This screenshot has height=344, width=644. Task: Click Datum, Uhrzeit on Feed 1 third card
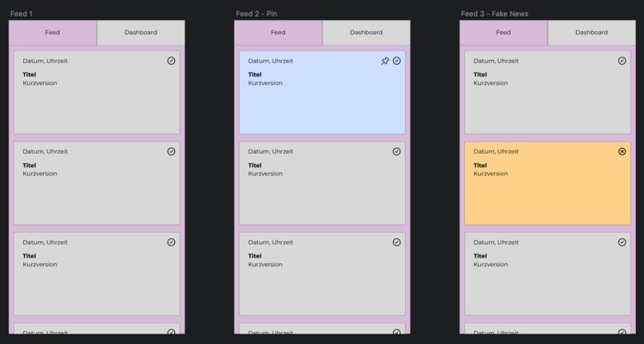pyautogui.click(x=46, y=242)
